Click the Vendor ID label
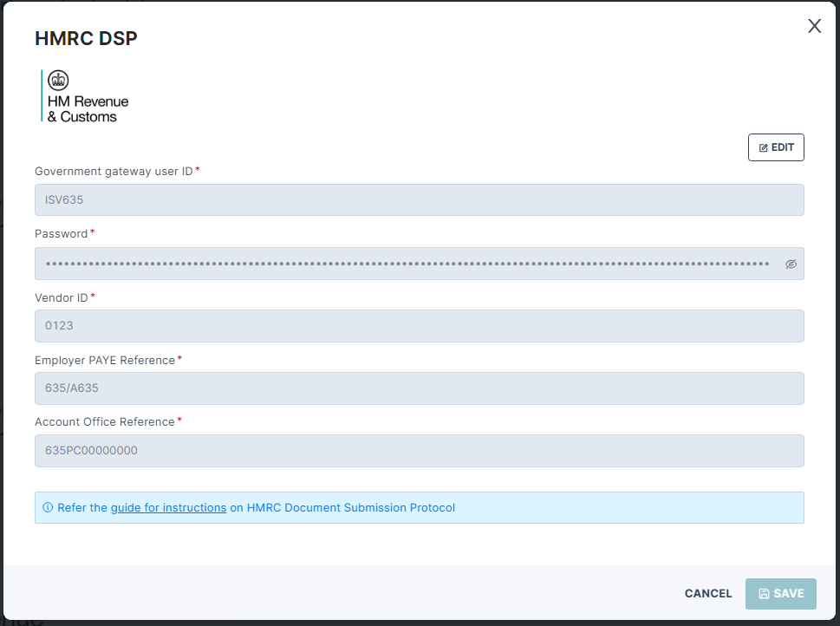This screenshot has height=626, width=840. 61,298
